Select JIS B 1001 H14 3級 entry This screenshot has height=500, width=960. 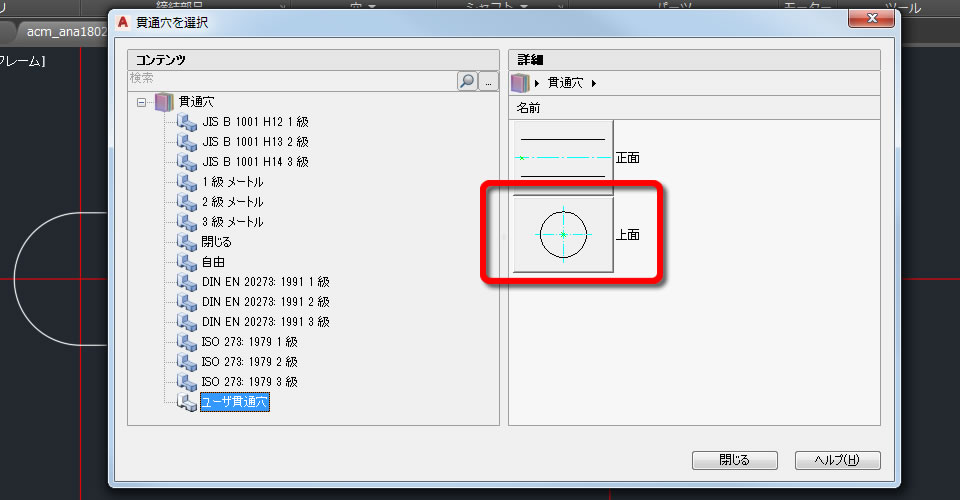pos(255,162)
